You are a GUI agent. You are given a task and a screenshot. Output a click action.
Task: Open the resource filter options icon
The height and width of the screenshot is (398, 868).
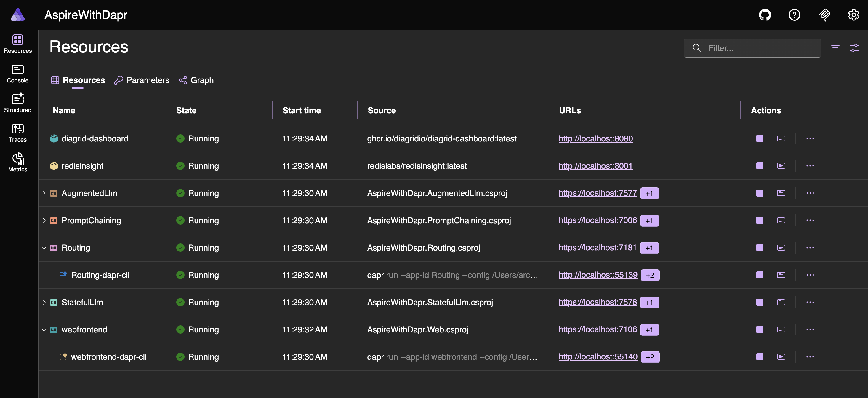pos(835,48)
